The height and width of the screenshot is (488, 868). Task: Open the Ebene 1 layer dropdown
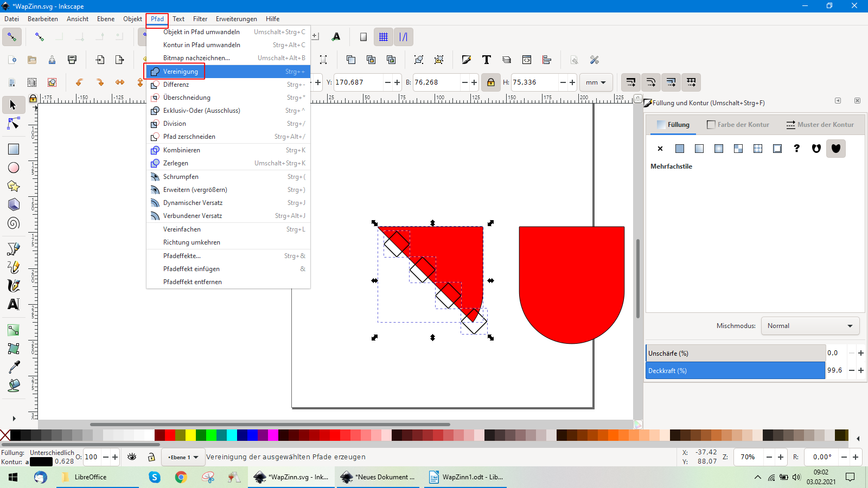183,457
